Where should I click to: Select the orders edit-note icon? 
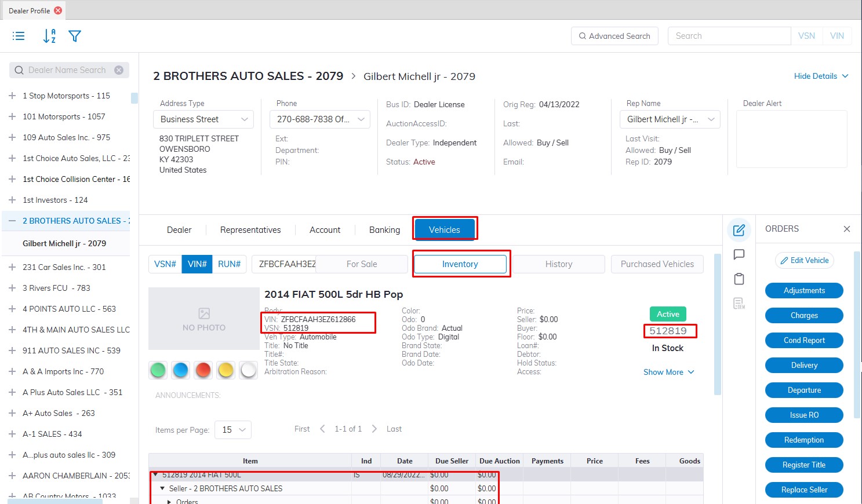click(739, 230)
